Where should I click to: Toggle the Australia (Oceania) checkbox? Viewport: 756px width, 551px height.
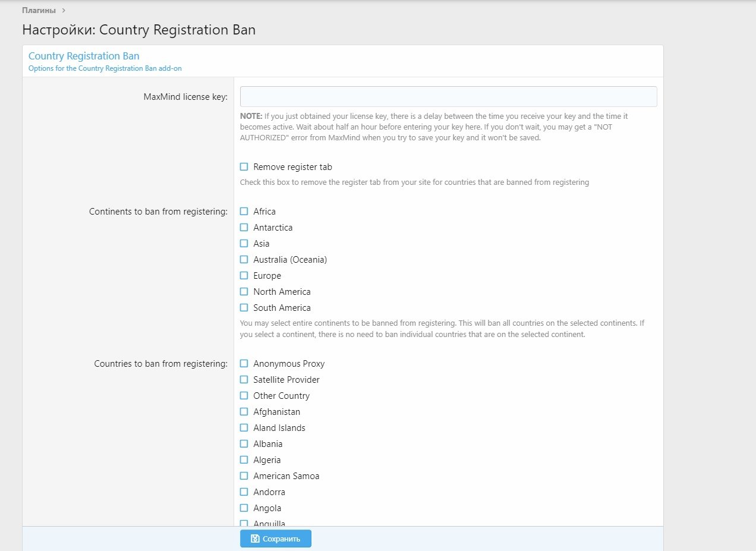(x=244, y=259)
